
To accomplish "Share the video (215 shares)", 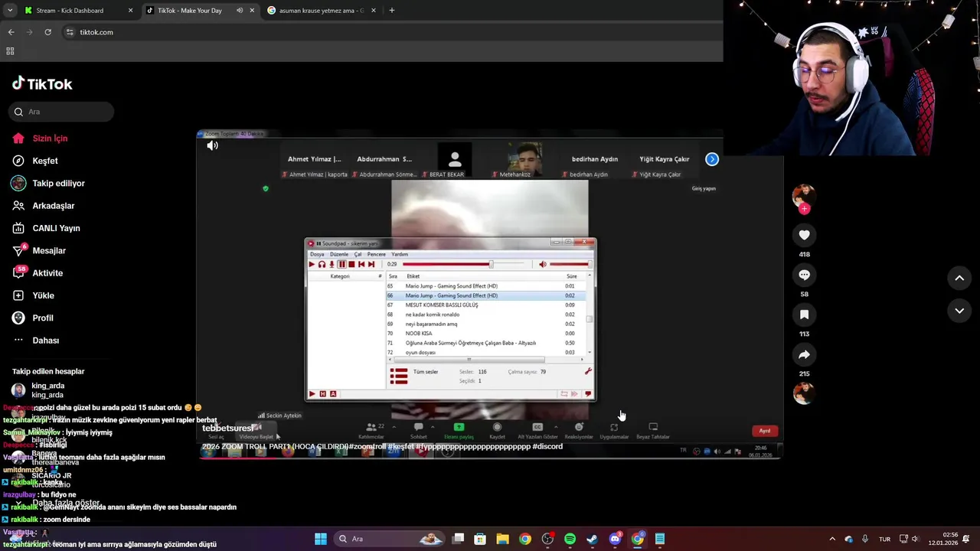I will [x=804, y=354].
